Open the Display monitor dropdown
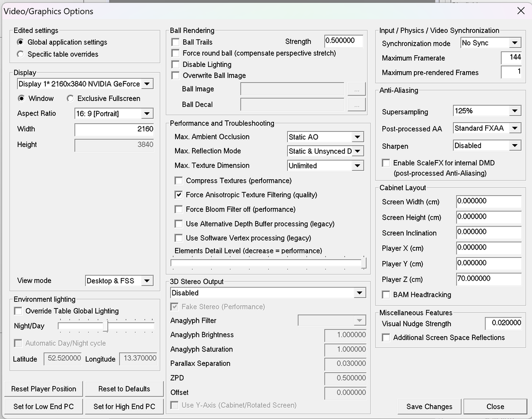Screen dimensions: 532x419 tap(85, 83)
